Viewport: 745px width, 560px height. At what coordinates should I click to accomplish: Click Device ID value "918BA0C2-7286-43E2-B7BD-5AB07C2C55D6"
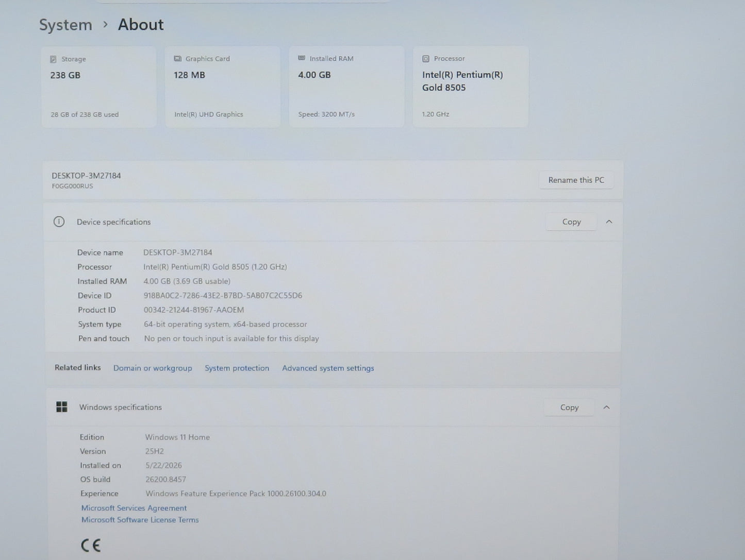tap(223, 296)
